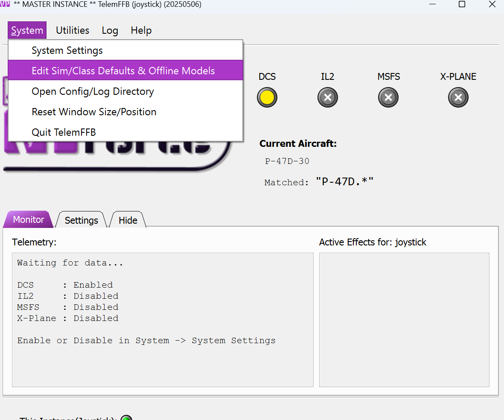Screen dimensions: 504x420
Task: Switch to the Monitor tab
Action: (x=28, y=219)
